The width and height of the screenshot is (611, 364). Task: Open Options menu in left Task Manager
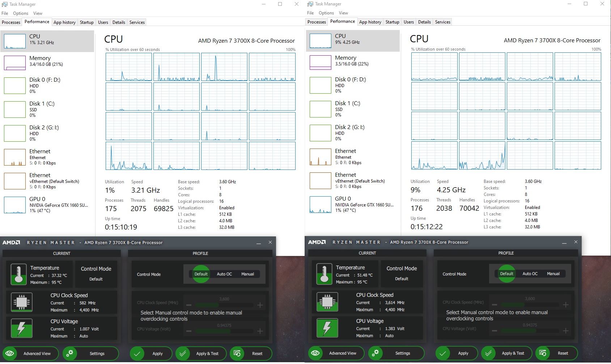click(x=21, y=13)
